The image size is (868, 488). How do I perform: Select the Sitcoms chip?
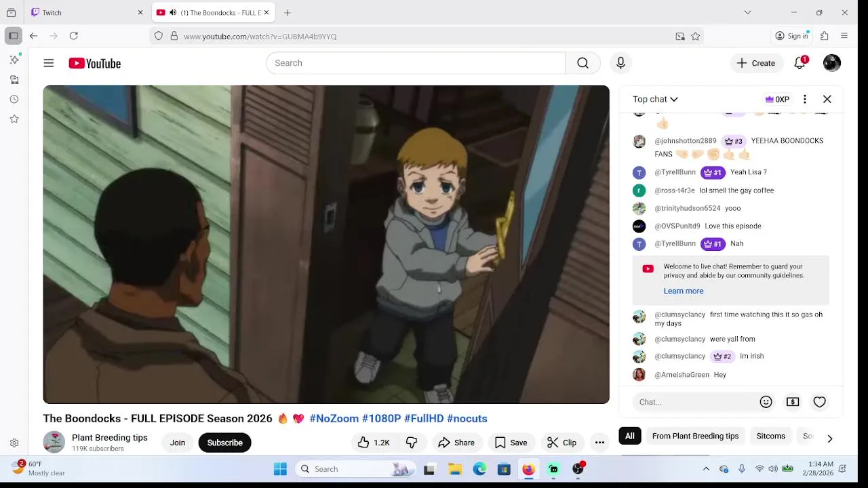[x=770, y=436]
